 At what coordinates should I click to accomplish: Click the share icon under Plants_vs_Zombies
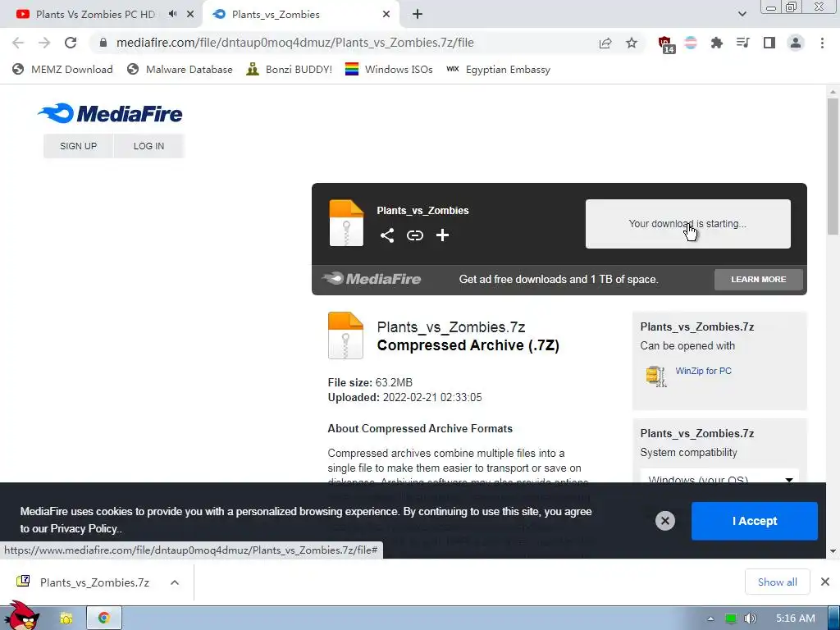[x=387, y=235]
